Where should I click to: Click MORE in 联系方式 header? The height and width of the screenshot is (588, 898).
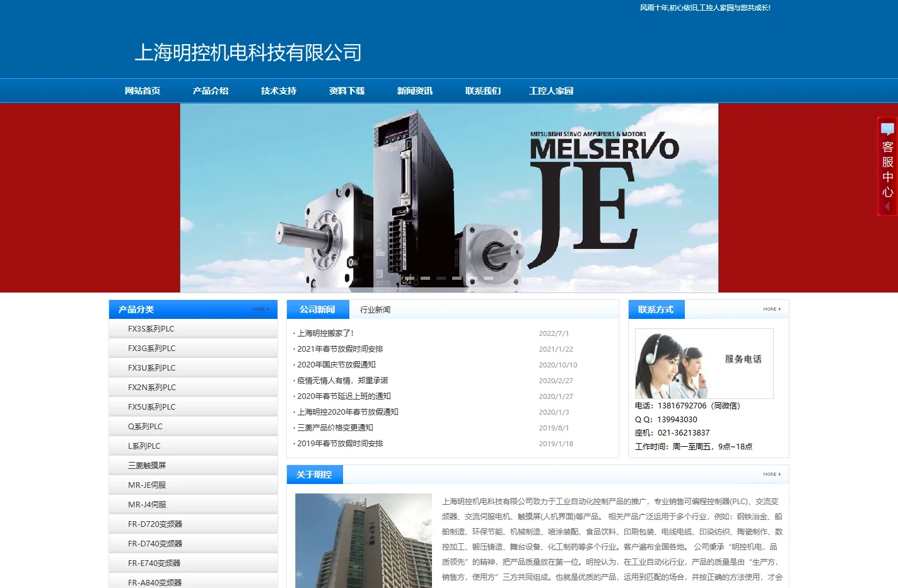point(772,309)
